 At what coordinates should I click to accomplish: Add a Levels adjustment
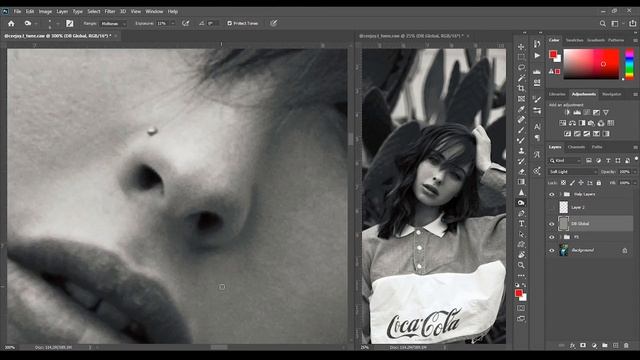577,112
